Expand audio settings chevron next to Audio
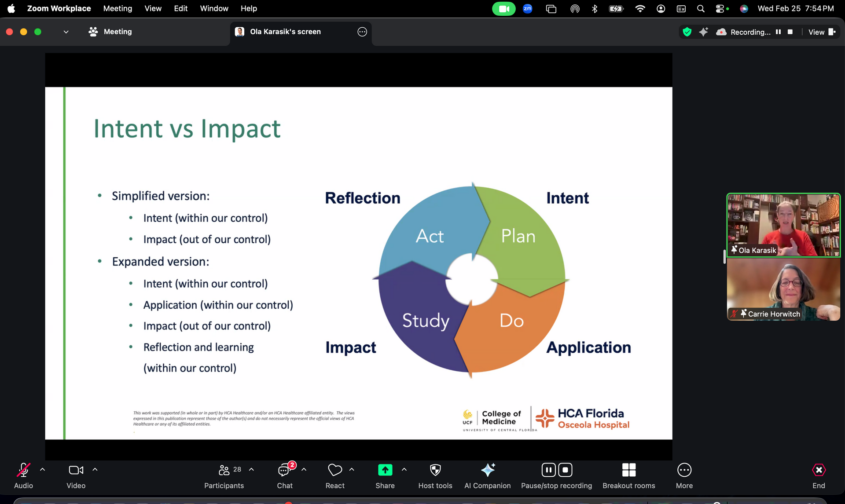This screenshot has width=845, height=504. pyautogui.click(x=43, y=470)
